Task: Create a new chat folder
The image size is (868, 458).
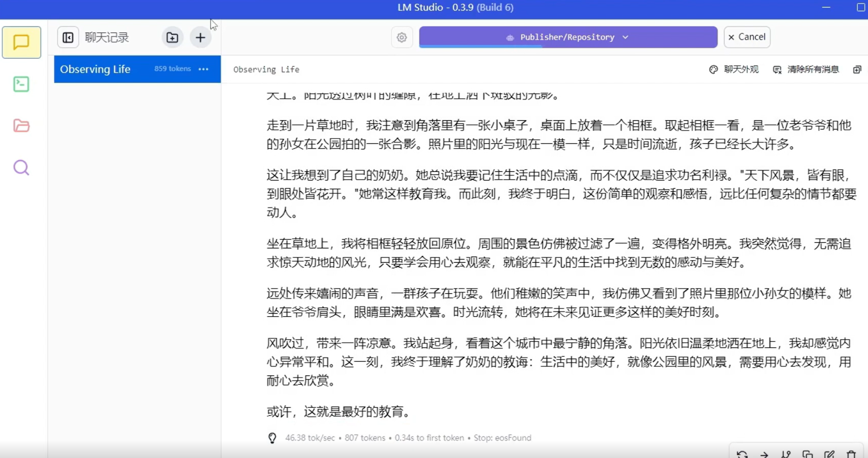Action: click(x=172, y=37)
